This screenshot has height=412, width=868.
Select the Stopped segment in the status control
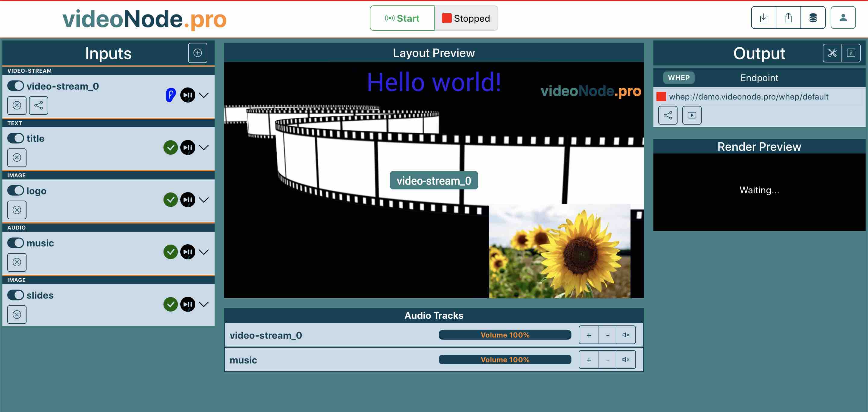pos(466,18)
